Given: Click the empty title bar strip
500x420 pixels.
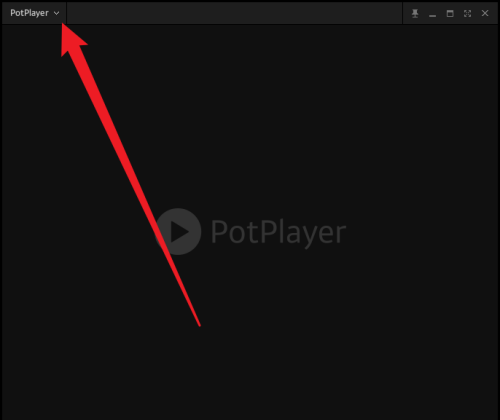Looking at the screenshot, I should pos(234,13).
